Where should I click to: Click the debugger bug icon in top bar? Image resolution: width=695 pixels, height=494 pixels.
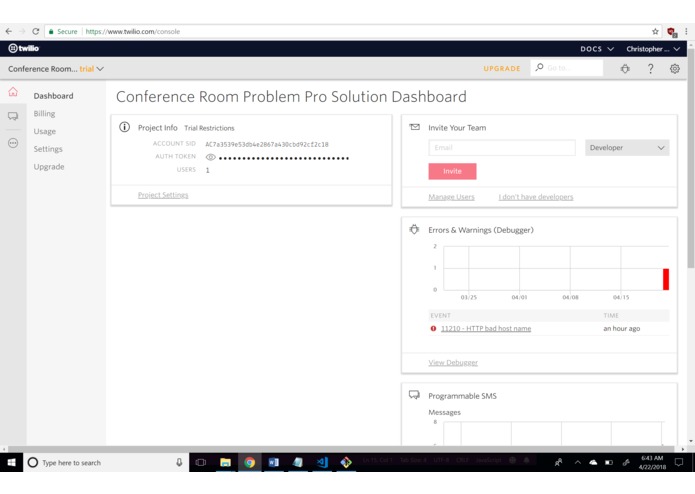point(625,69)
